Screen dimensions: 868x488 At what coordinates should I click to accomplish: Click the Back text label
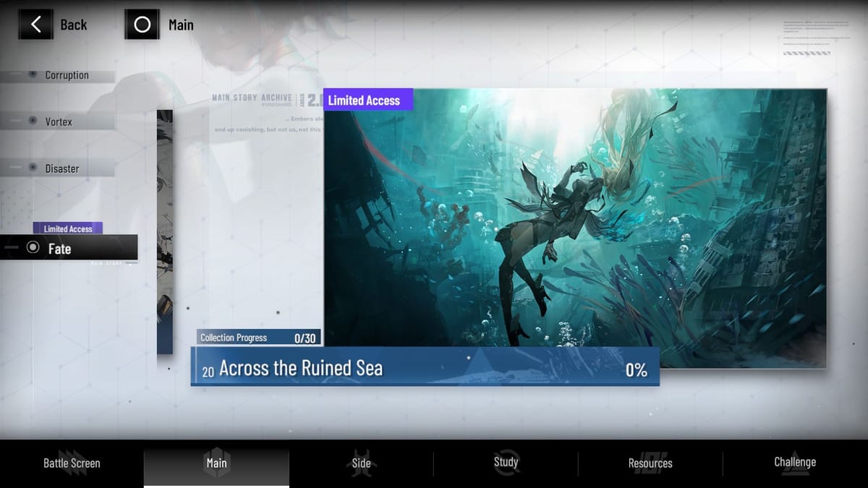pyautogui.click(x=73, y=25)
